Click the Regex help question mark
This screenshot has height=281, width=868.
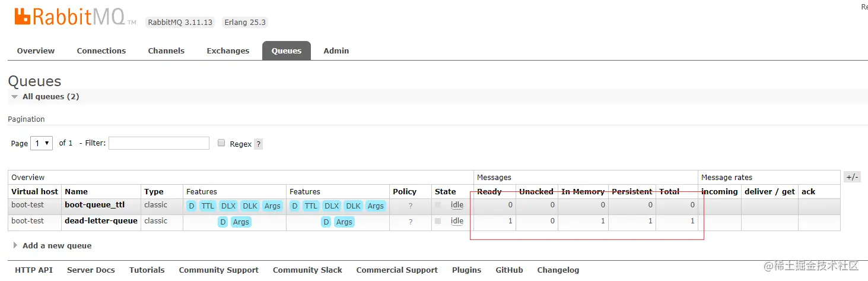pyautogui.click(x=258, y=144)
